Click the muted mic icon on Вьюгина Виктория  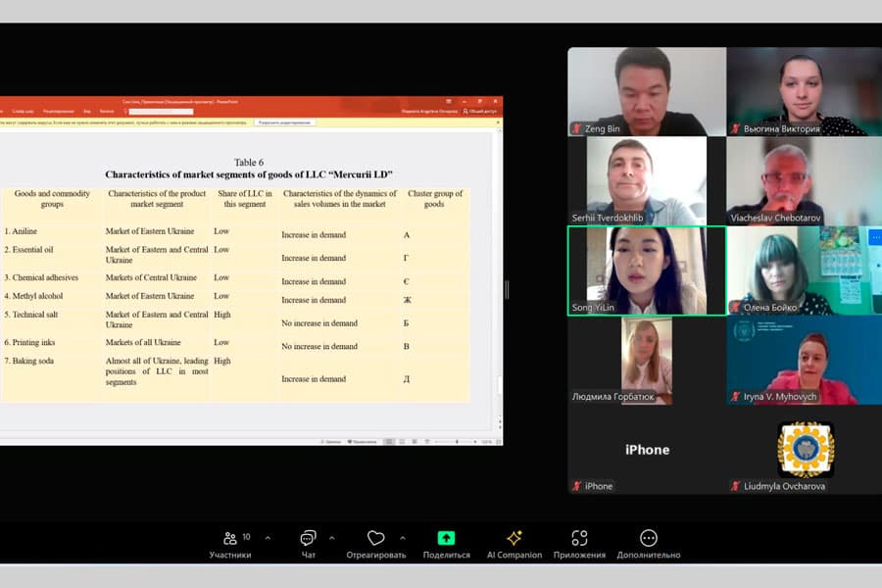pos(735,128)
